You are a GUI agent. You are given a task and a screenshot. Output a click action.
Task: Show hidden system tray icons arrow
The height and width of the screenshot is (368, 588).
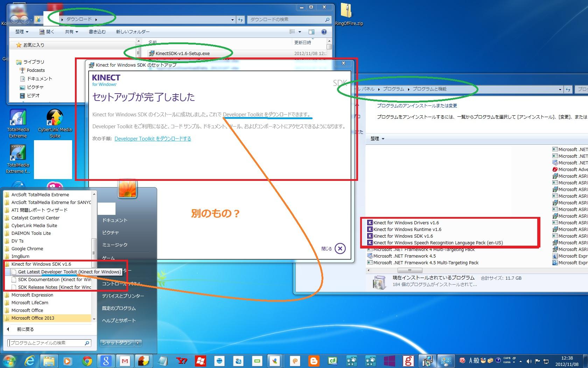pyautogui.click(x=520, y=361)
